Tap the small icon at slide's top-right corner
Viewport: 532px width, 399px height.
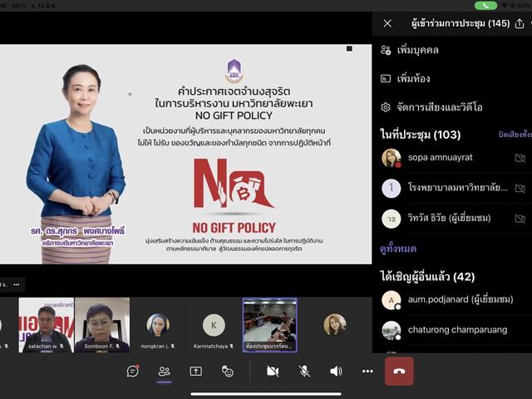click(x=349, y=49)
